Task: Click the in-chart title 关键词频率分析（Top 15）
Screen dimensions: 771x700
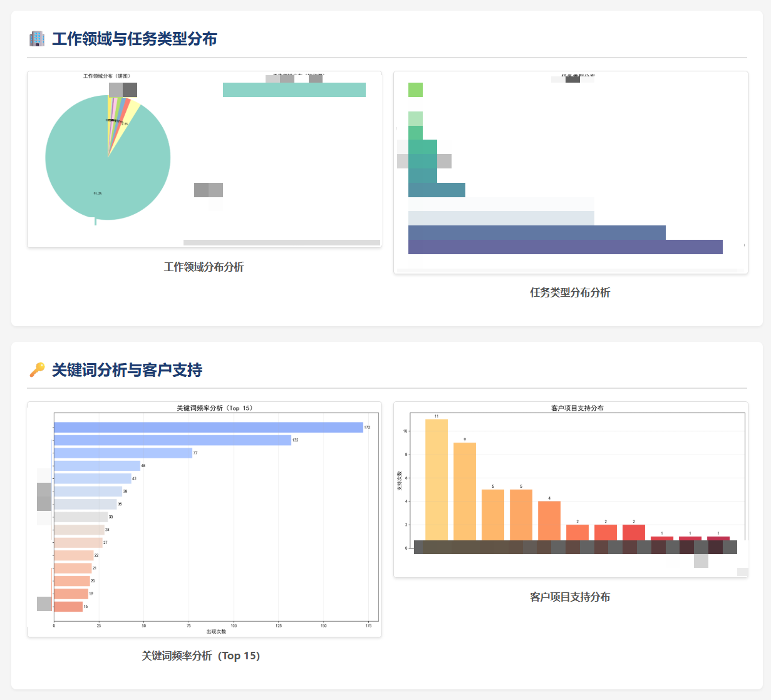Action: coord(215,408)
